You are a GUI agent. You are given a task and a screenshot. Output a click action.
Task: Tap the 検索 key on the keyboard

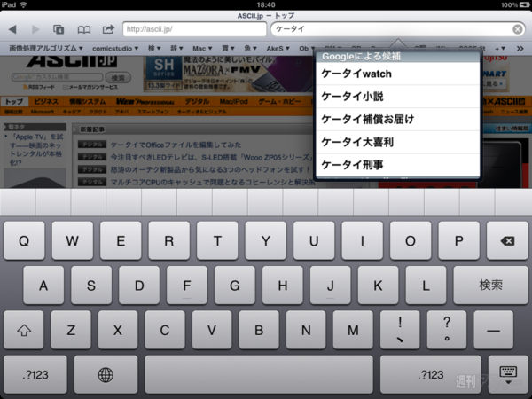coord(490,285)
